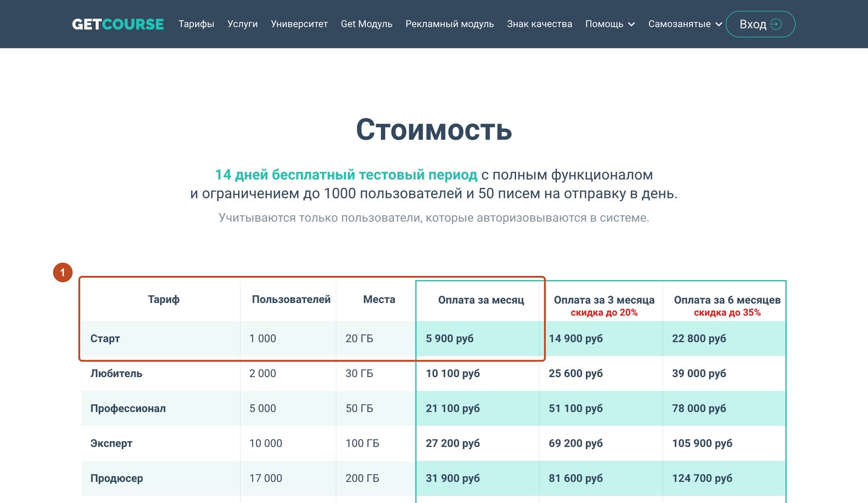Click the Оплата за 3 месяца header

[x=604, y=300]
